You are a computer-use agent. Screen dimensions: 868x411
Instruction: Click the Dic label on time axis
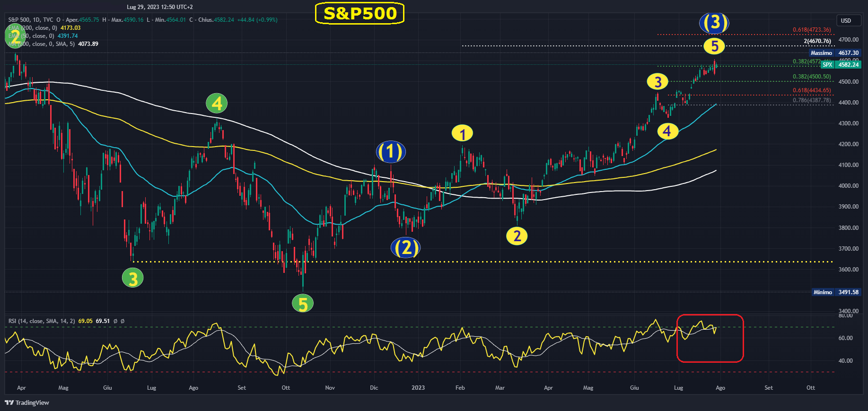pyautogui.click(x=374, y=388)
